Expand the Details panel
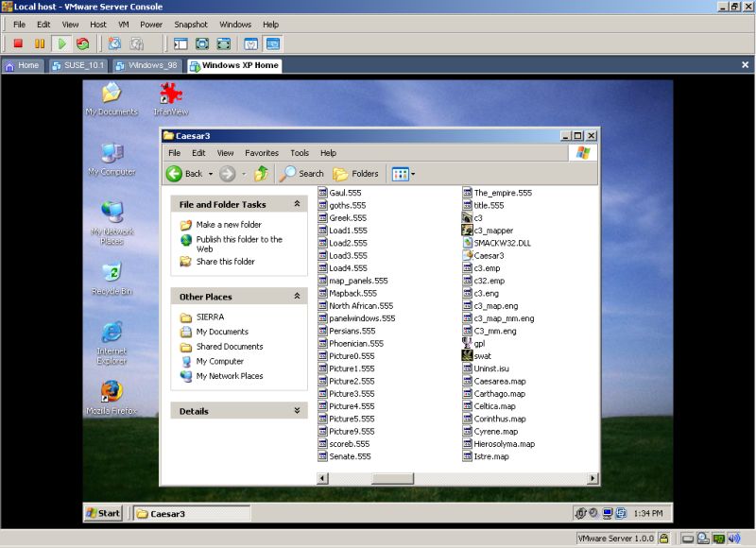The image size is (756, 548). (x=297, y=411)
